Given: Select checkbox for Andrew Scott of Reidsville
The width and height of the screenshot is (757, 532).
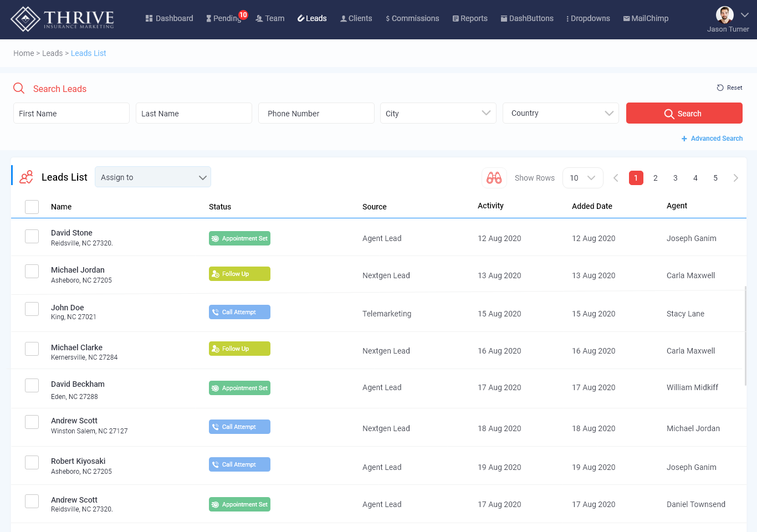Looking at the screenshot, I should pos(32,501).
